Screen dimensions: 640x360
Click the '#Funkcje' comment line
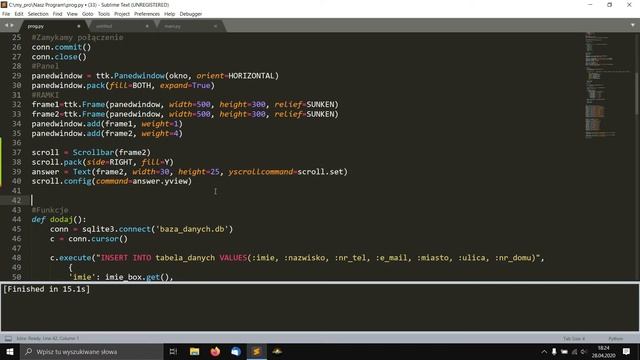(x=50, y=210)
